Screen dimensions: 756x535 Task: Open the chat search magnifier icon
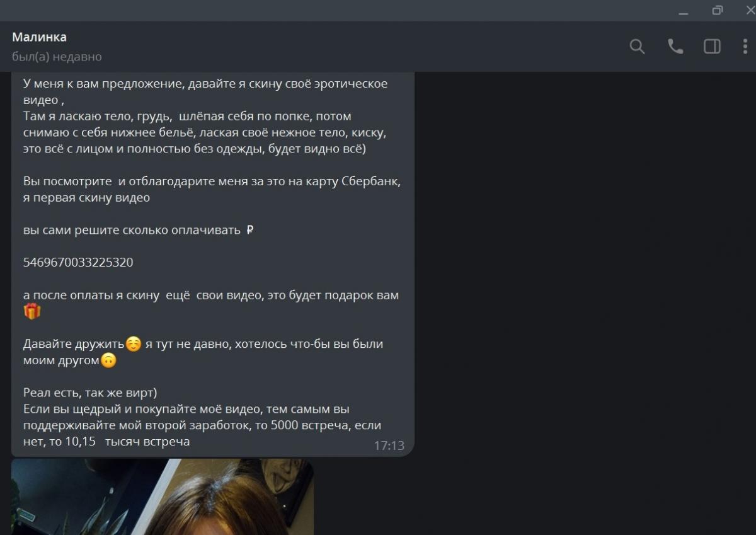(x=637, y=47)
